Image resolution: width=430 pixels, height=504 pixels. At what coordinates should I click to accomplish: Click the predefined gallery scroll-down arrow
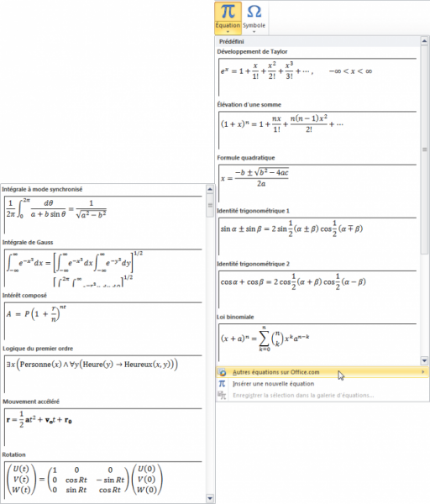(424, 361)
